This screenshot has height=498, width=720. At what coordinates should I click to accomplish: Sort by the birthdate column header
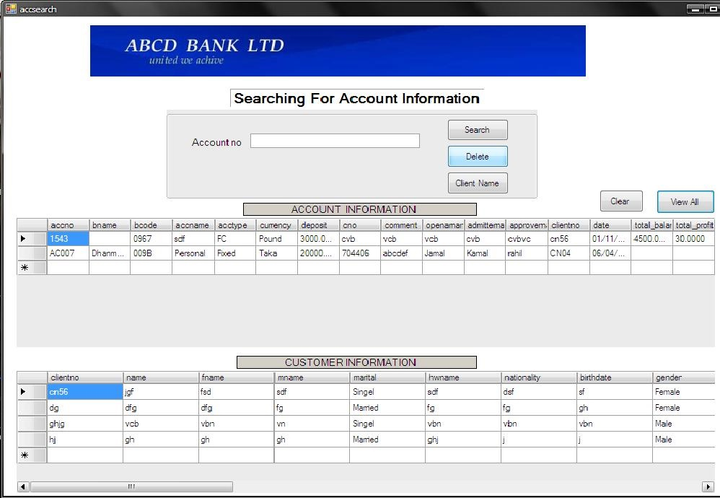tap(614, 377)
